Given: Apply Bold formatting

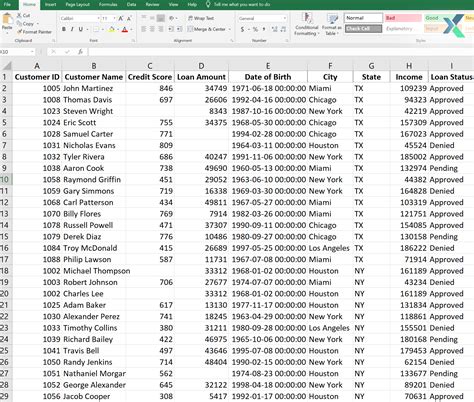Looking at the screenshot, I should click(64, 29).
